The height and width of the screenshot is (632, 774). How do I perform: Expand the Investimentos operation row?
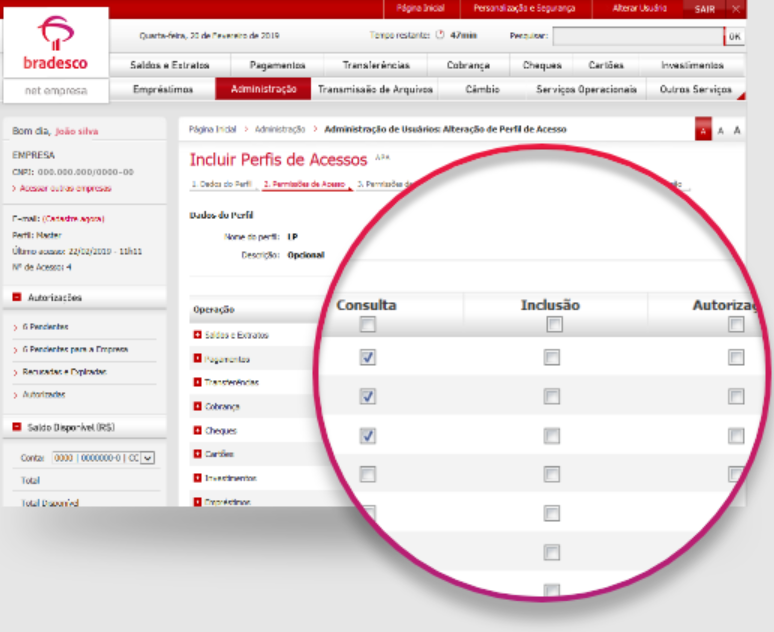point(197,477)
